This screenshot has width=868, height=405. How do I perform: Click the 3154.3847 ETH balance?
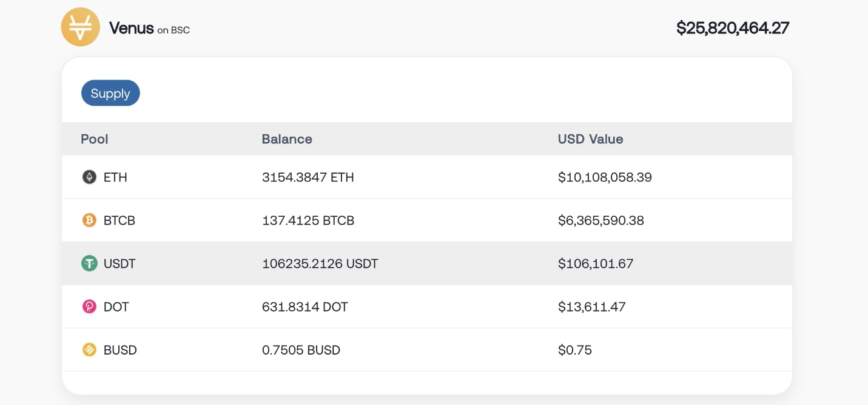click(x=308, y=177)
